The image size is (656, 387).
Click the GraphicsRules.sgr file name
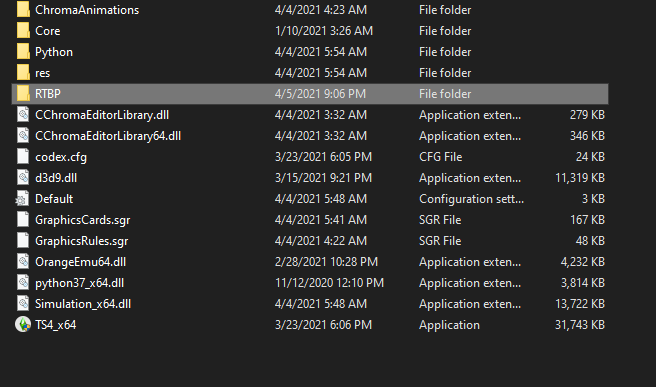click(x=82, y=241)
